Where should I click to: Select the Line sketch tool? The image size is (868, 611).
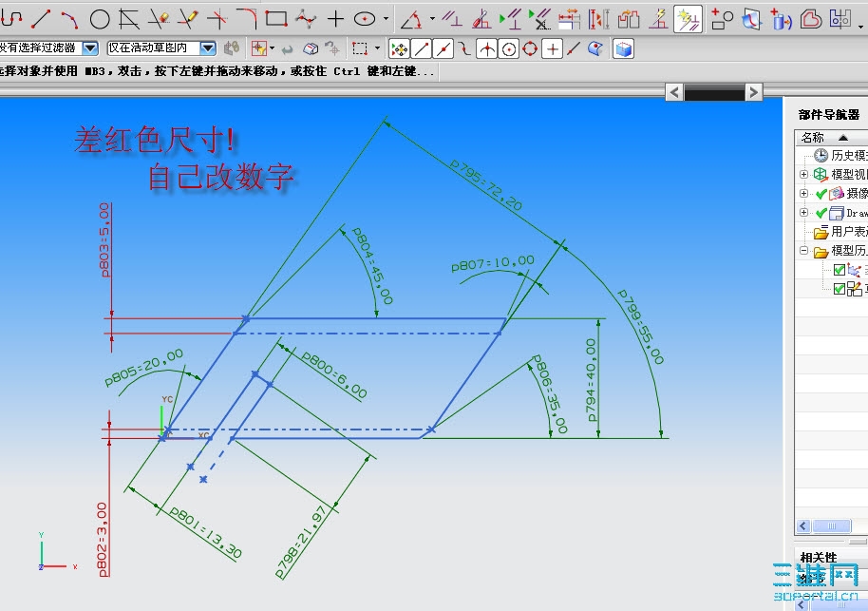click(41, 19)
